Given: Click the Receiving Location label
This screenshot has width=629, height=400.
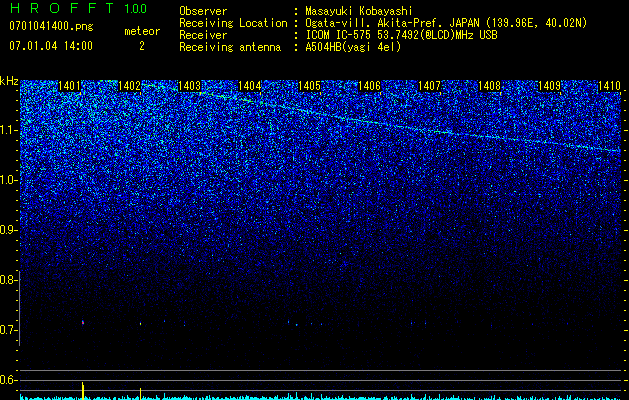Looking at the screenshot, I should click(x=233, y=23).
